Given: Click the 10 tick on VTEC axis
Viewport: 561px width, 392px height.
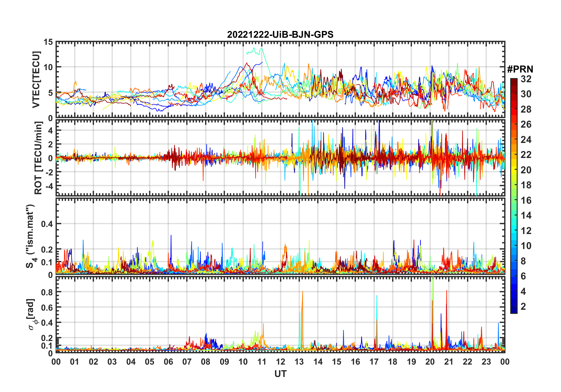Looking at the screenshot, I should [x=48, y=67].
